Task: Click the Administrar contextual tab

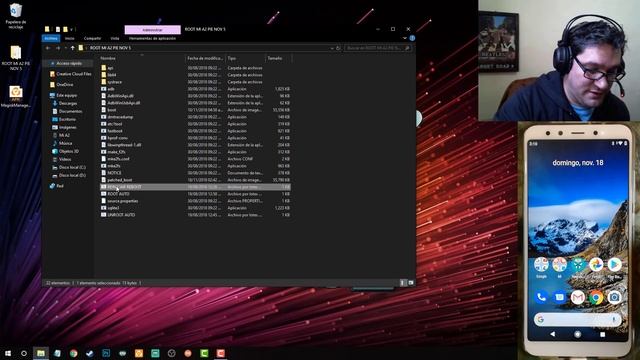Action: pos(153,30)
